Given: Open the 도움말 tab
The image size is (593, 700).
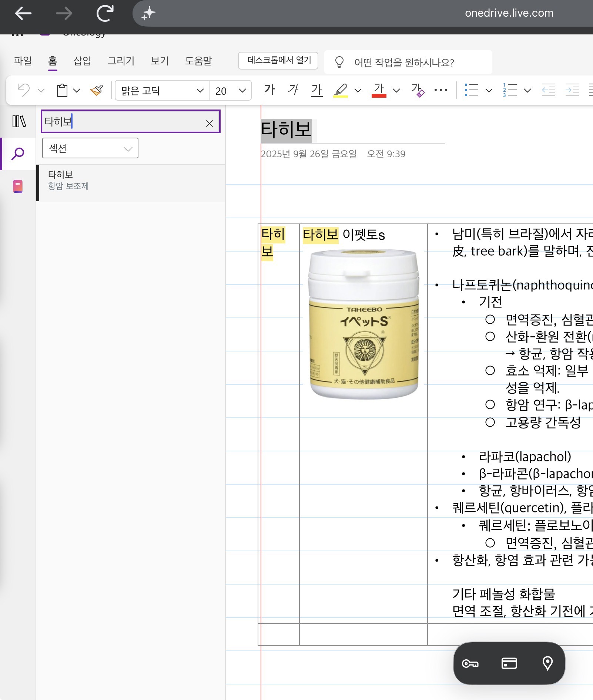Looking at the screenshot, I should pyautogui.click(x=198, y=61).
